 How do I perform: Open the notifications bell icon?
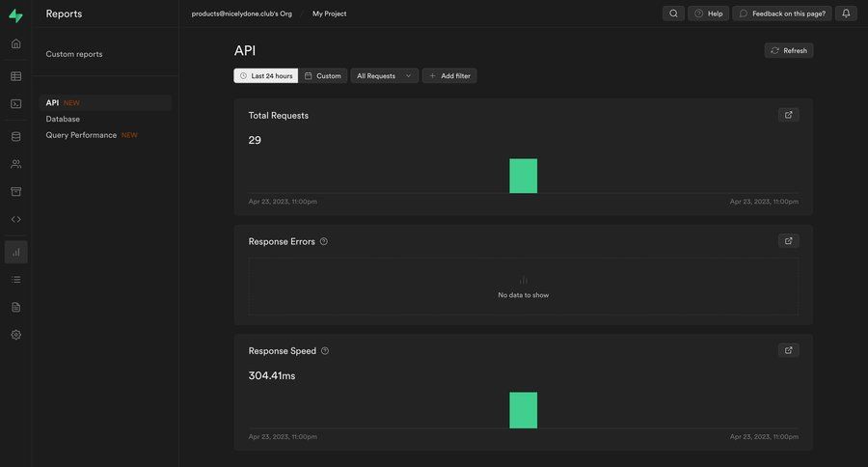(x=846, y=14)
